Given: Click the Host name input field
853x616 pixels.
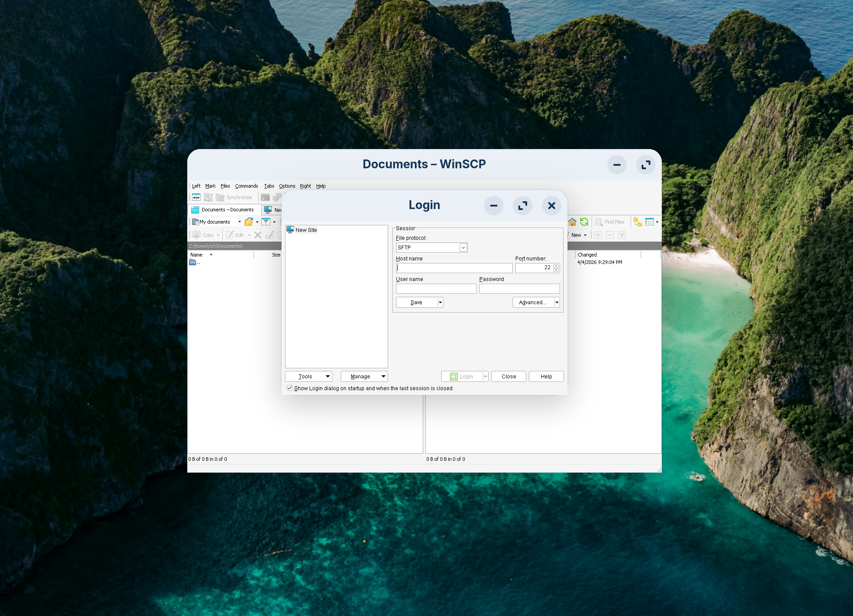Looking at the screenshot, I should (454, 268).
